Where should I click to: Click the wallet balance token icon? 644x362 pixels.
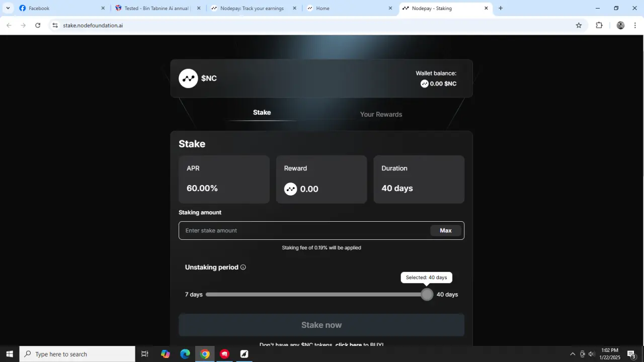click(425, 84)
